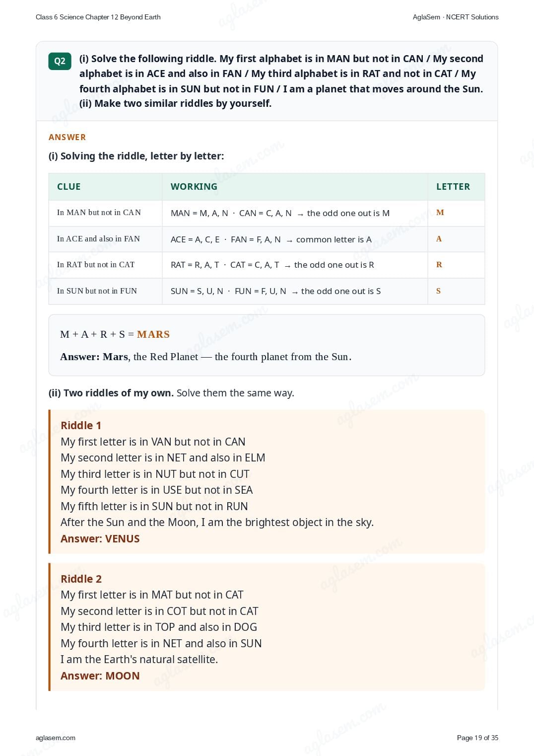The width and height of the screenshot is (534, 756).
Task: Select the LETTER column header
Action: 453,187
